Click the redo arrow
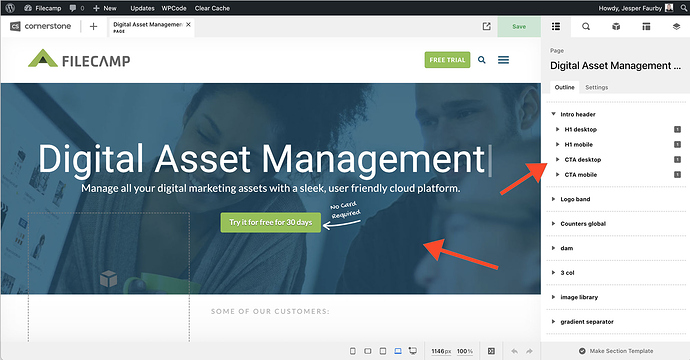 pos(529,351)
